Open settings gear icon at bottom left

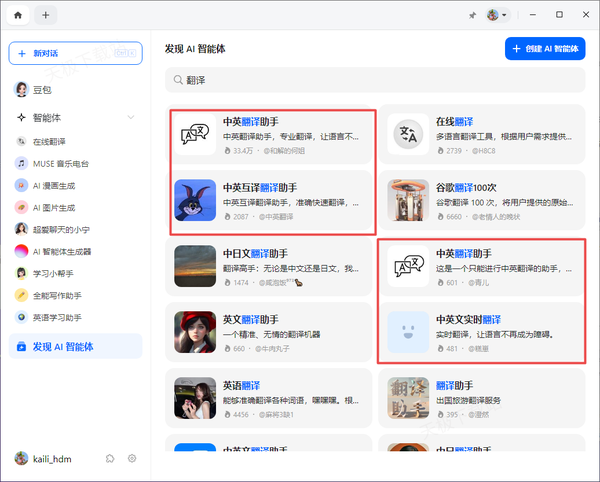point(132,458)
